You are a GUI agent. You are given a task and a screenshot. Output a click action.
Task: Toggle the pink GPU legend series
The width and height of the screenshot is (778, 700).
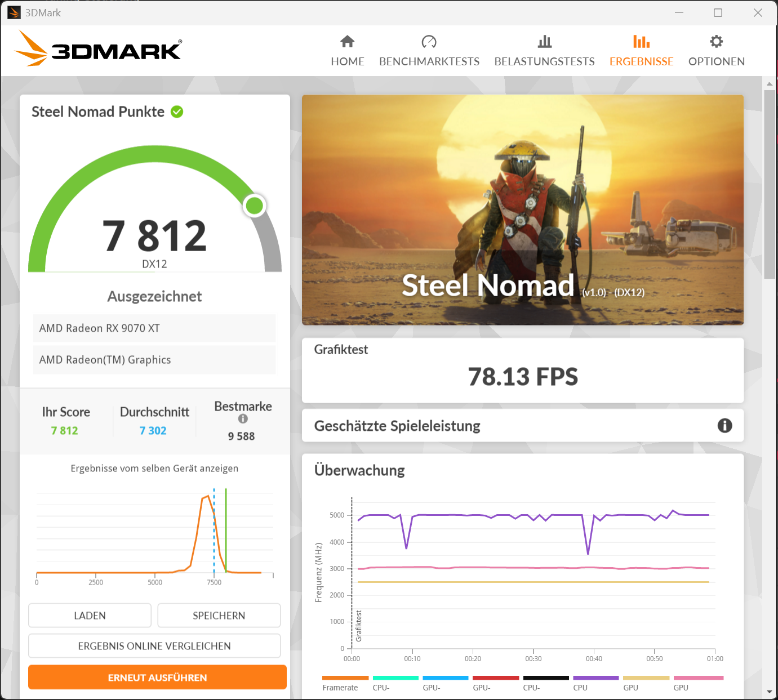(698, 683)
